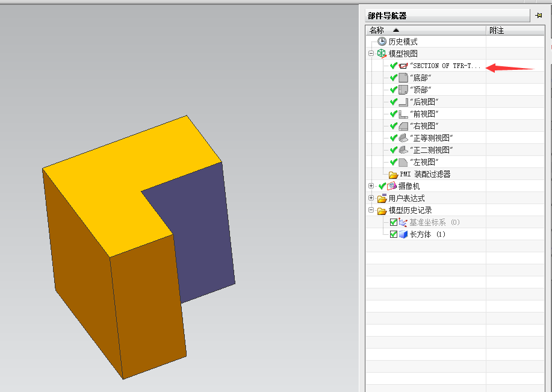Select the "SECTION OF TFR-T..." view name
The height and width of the screenshot is (392, 552).
pyautogui.click(x=445, y=66)
